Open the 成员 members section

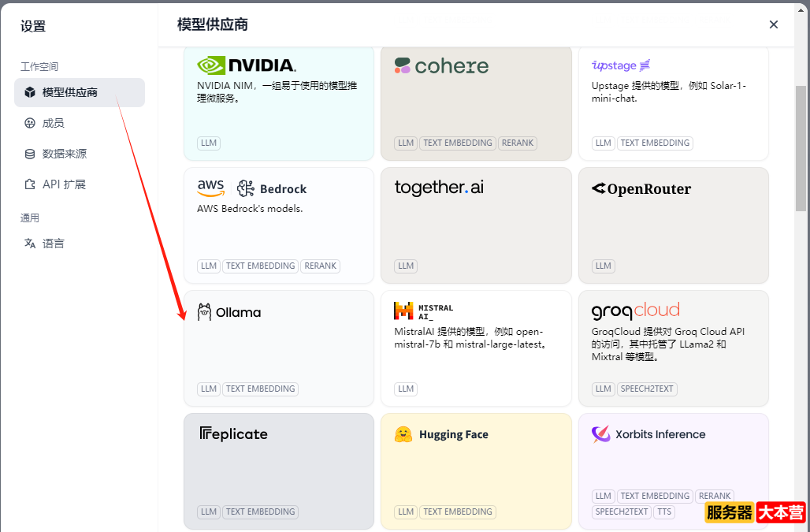(54, 123)
